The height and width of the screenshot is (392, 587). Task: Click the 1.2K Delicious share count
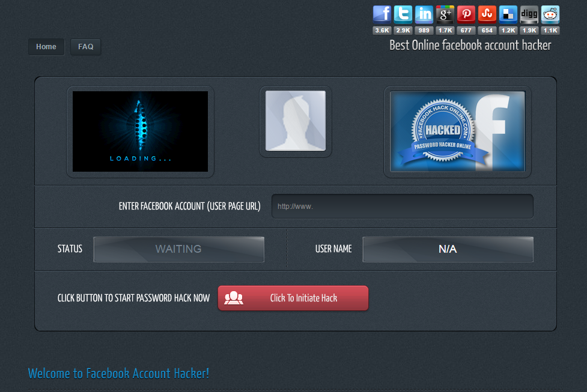[x=508, y=30]
